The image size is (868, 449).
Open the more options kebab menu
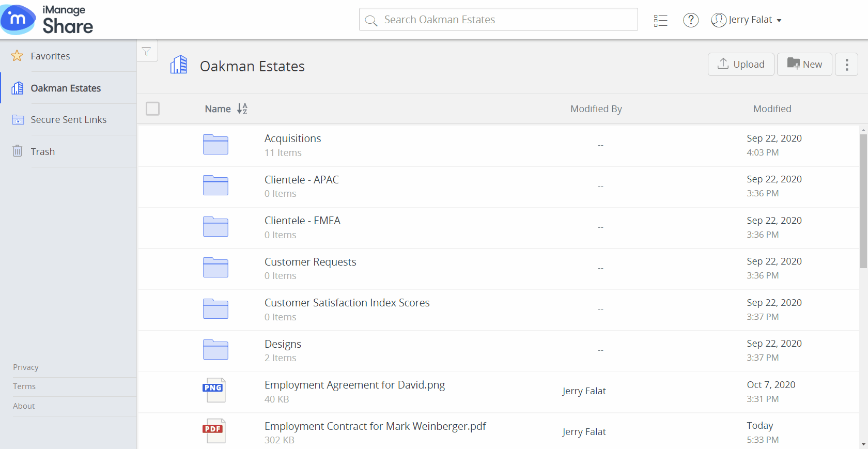click(x=846, y=65)
